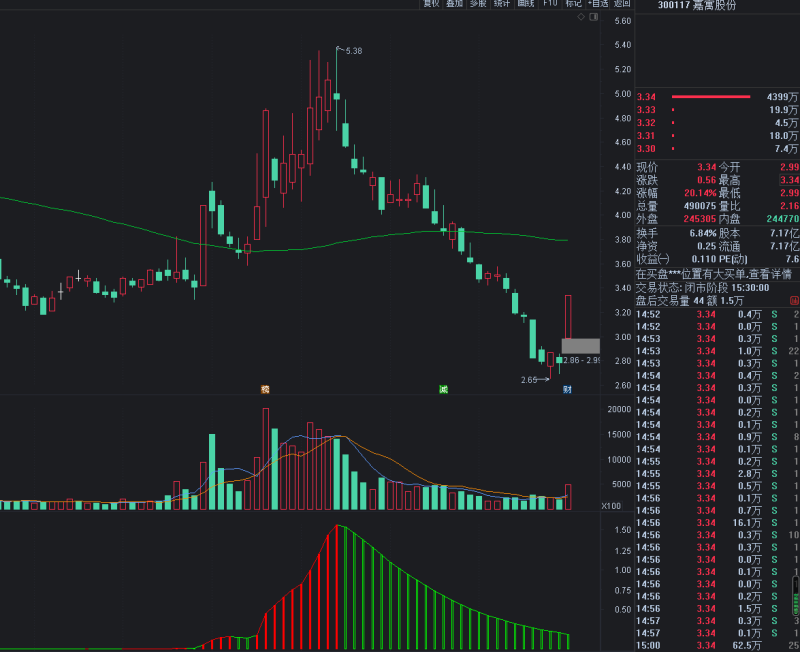The image size is (800, 652).
Task: Open the F10 company info tab
Action: [x=550, y=4]
